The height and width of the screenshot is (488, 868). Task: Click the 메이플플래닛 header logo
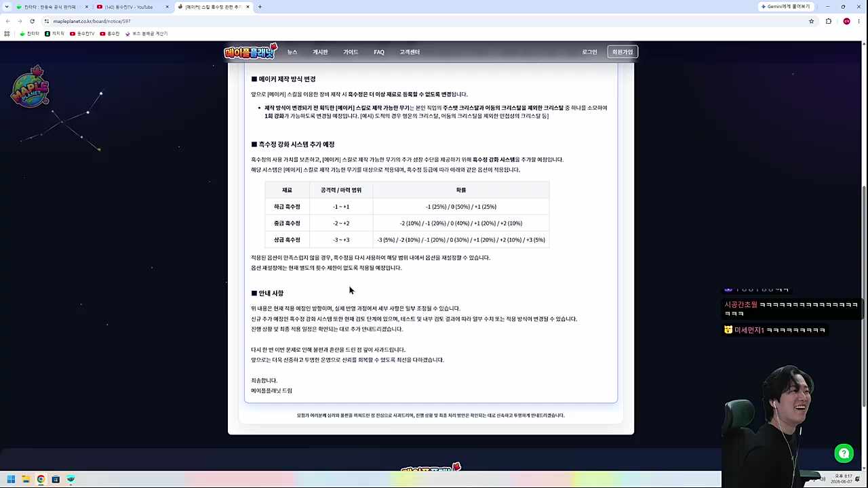point(250,52)
